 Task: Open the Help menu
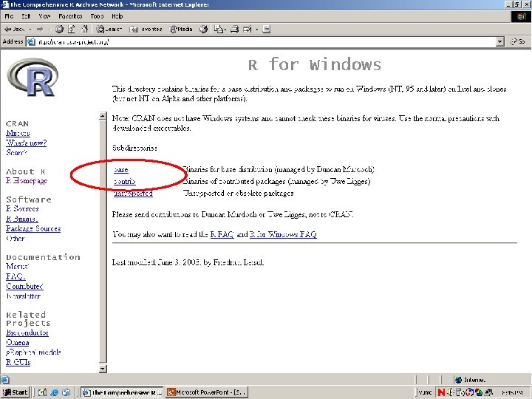point(117,16)
